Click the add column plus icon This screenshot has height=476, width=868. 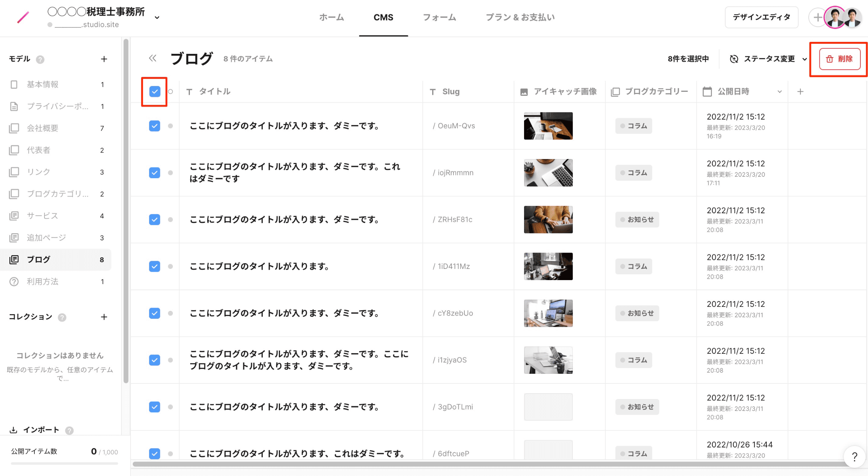click(x=800, y=92)
